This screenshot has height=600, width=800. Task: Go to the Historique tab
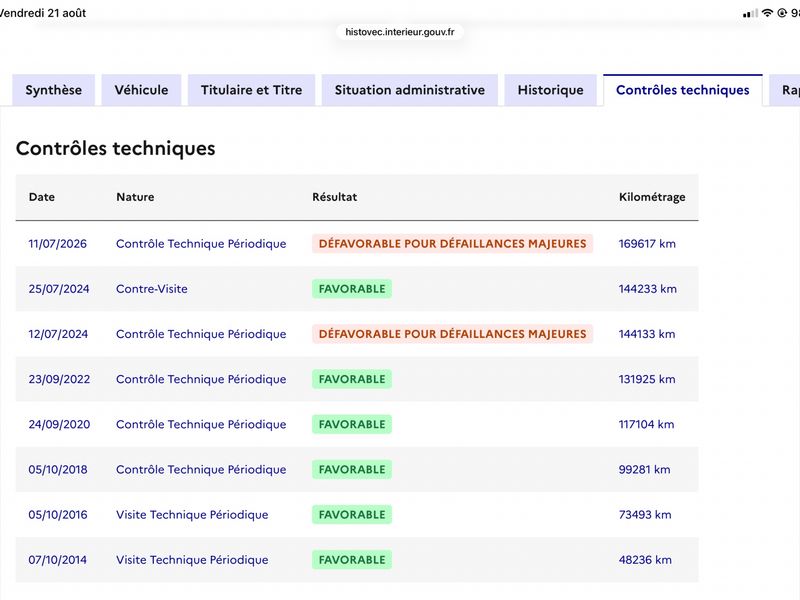(x=551, y=90)
